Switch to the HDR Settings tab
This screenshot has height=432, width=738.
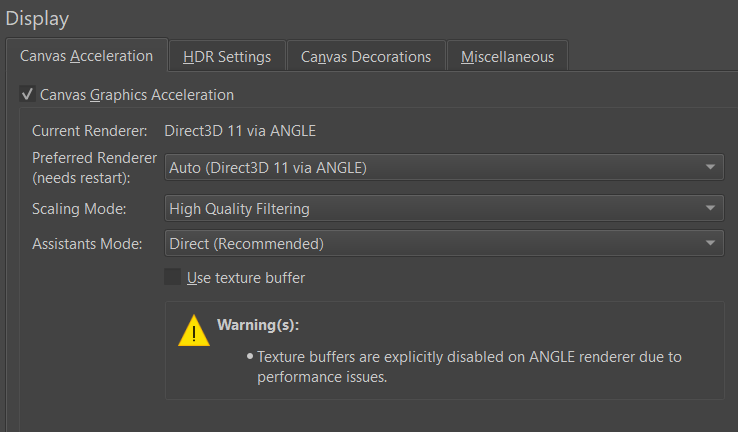point(227,57)
